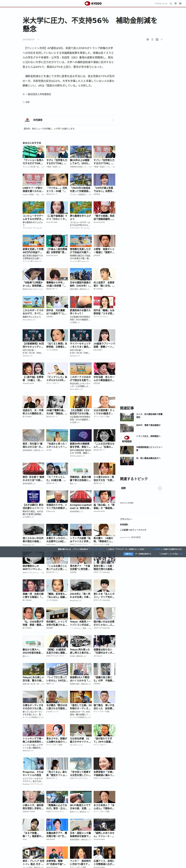Click 'データ取得は拒否する' in the consent bar
This screenshot has width=186, height=868.
(143, 554)
